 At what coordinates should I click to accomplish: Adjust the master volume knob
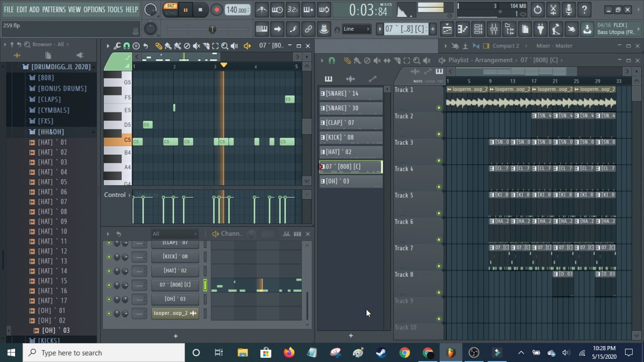tap(150, 10)
